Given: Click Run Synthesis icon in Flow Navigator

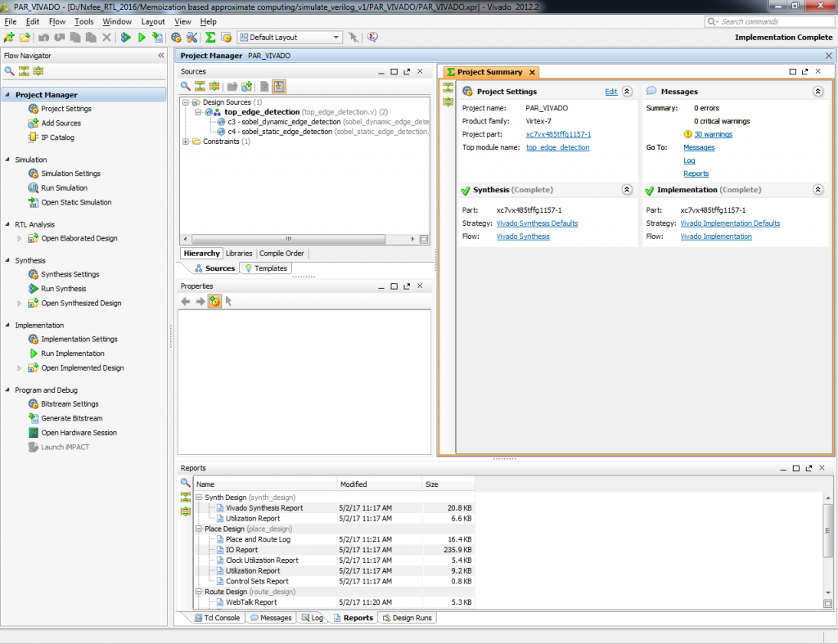Looking at the screenshot, I should click(33, 289).
